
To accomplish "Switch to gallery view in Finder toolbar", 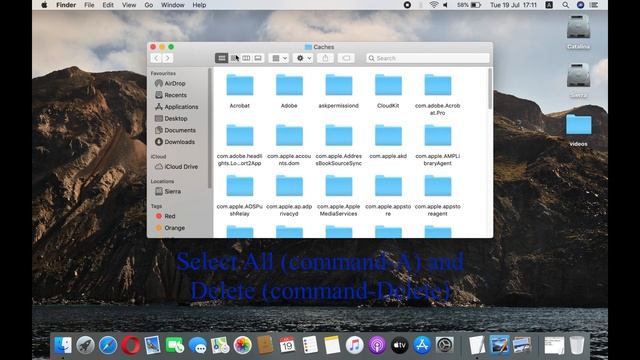I will (258, 58).
